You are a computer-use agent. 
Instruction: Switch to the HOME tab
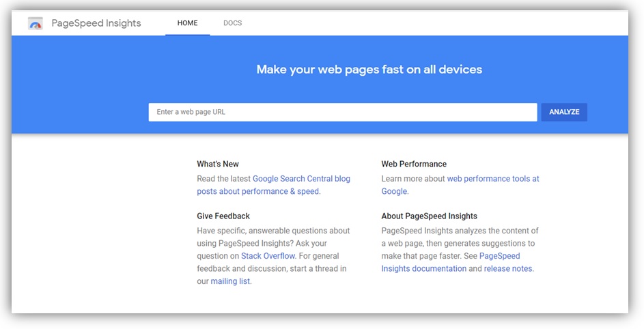click(187, 23)
